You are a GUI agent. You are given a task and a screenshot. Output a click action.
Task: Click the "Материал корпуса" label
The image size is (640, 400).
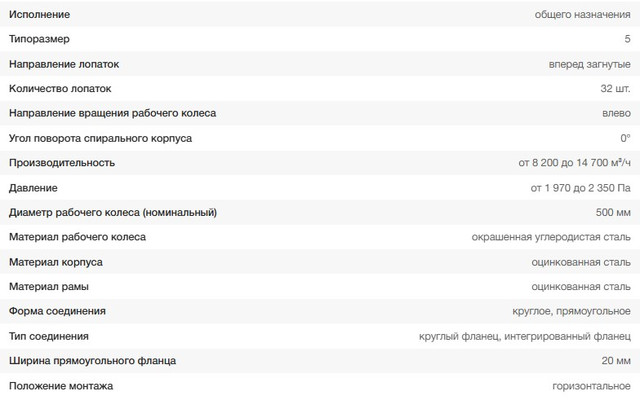55,262
